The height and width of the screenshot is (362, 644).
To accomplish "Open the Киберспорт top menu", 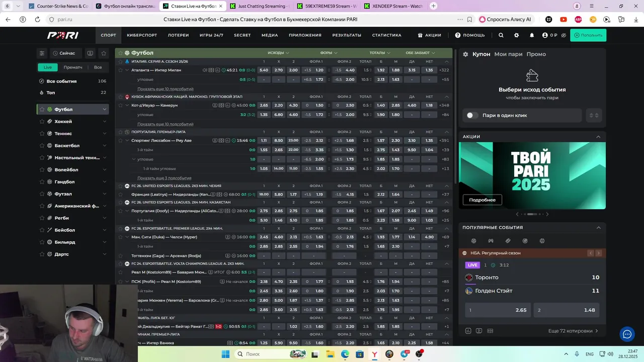I will pyautogui.click(x=142, y=35).
